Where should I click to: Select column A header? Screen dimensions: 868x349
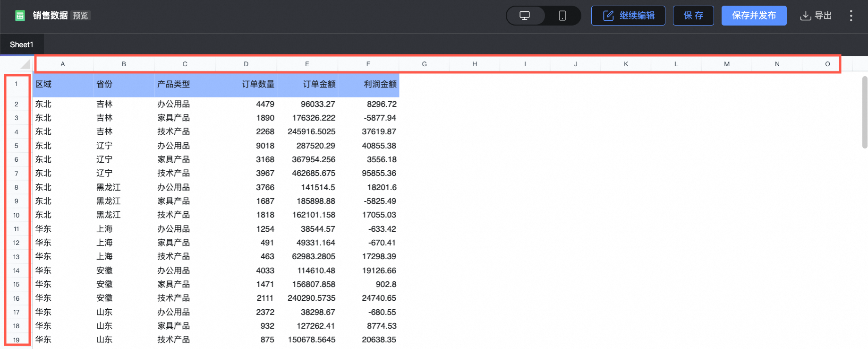63,64
